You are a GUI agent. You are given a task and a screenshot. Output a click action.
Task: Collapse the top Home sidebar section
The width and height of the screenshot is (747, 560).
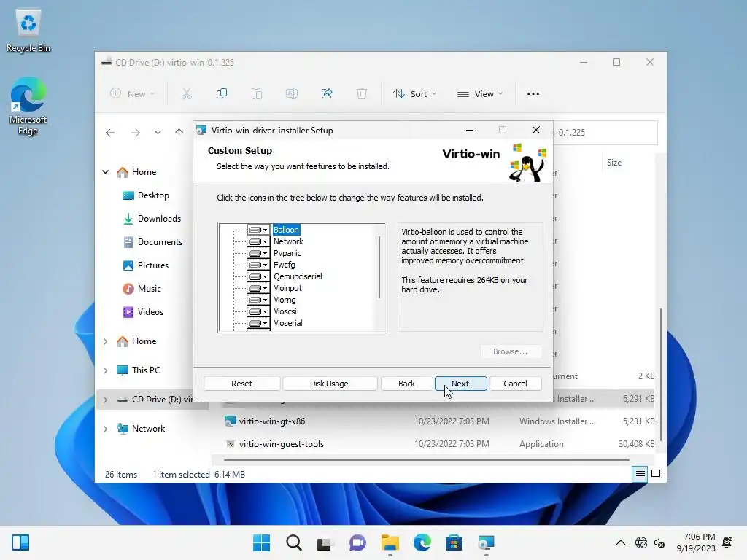click(x=105, y=172)
